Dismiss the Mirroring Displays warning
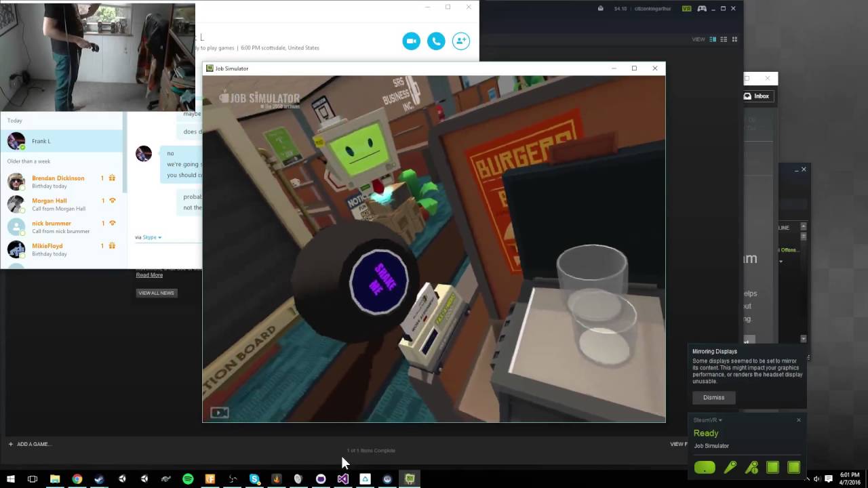Viewport: 868px width, 488px height. pyautogui.click(x=713, y=397)
